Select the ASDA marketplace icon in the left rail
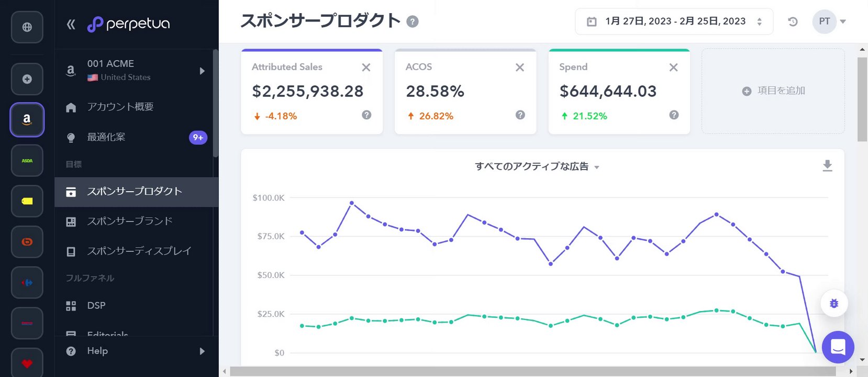The image size is (868, 377). [x=27, y=161]
